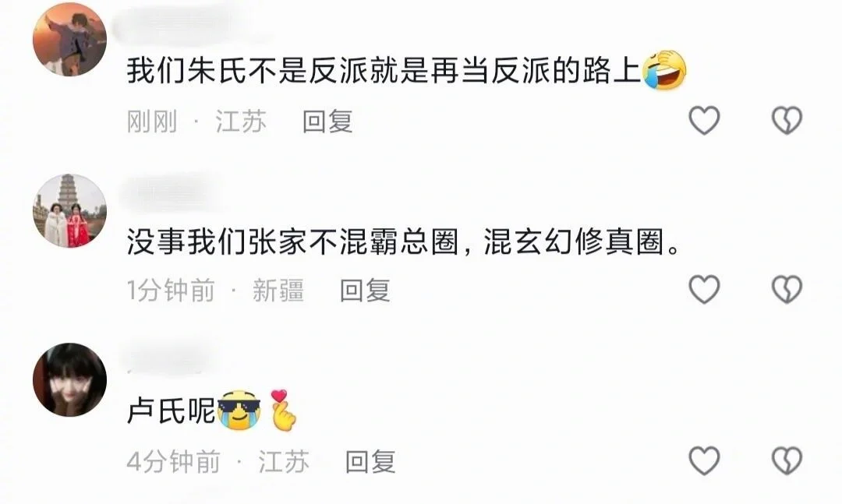Tap the finger heart emoji after 卢氏呢
This screenshot has width=842, height=504.
pos(282,411)
